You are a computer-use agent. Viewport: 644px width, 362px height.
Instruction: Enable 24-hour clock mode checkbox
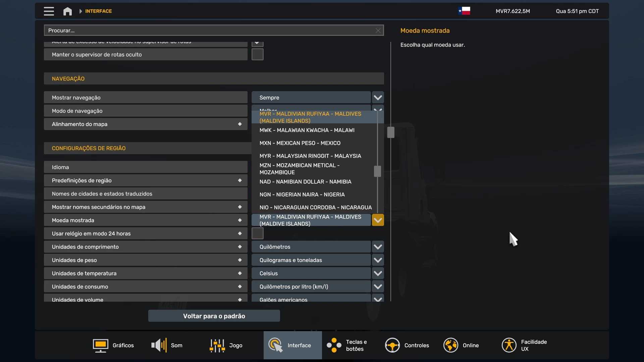pyautogui.click(x=257, y=233)
